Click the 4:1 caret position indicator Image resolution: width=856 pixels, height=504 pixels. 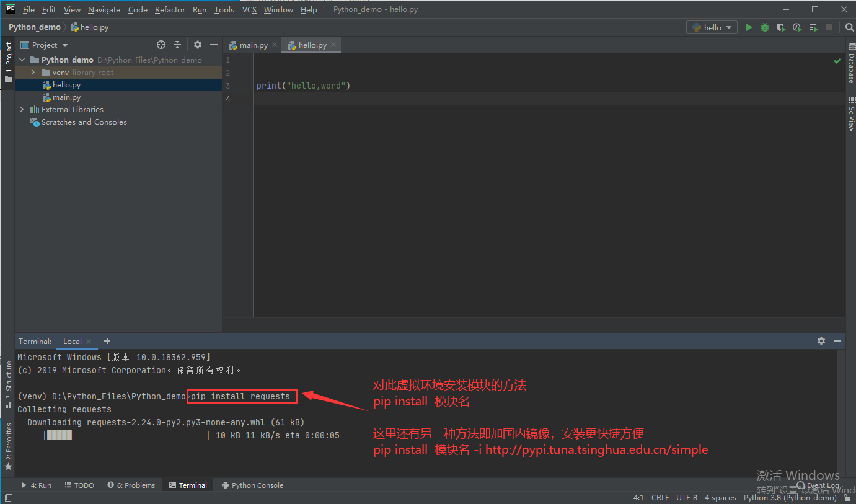tap(638, 497)
